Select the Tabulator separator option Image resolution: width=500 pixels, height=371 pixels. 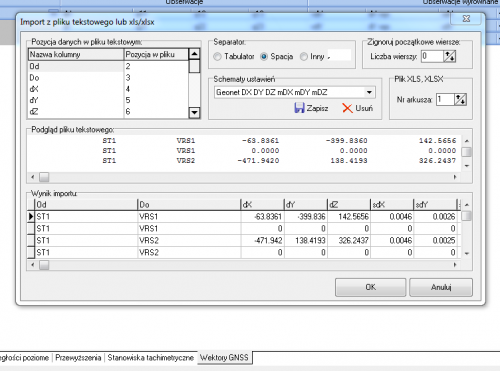(217, 57)
